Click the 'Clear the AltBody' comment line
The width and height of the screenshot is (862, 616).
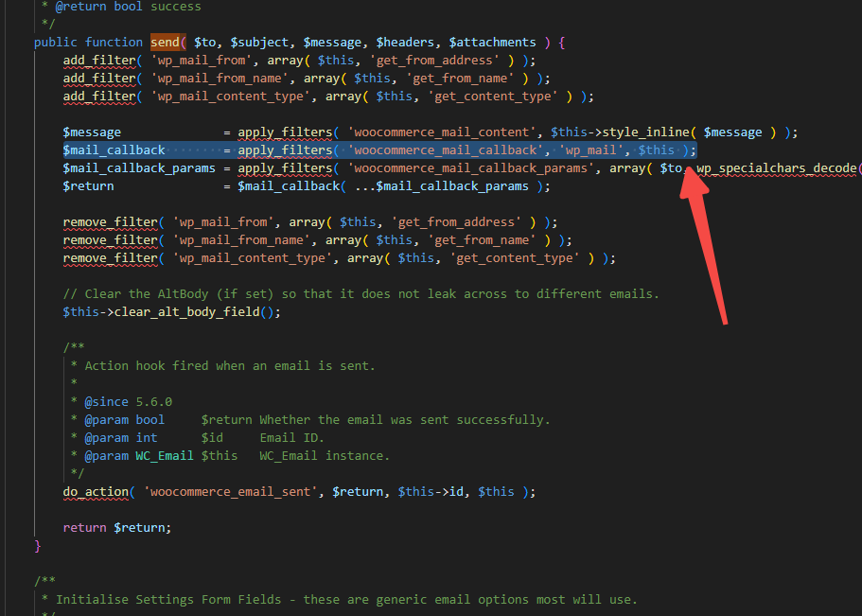361,293
